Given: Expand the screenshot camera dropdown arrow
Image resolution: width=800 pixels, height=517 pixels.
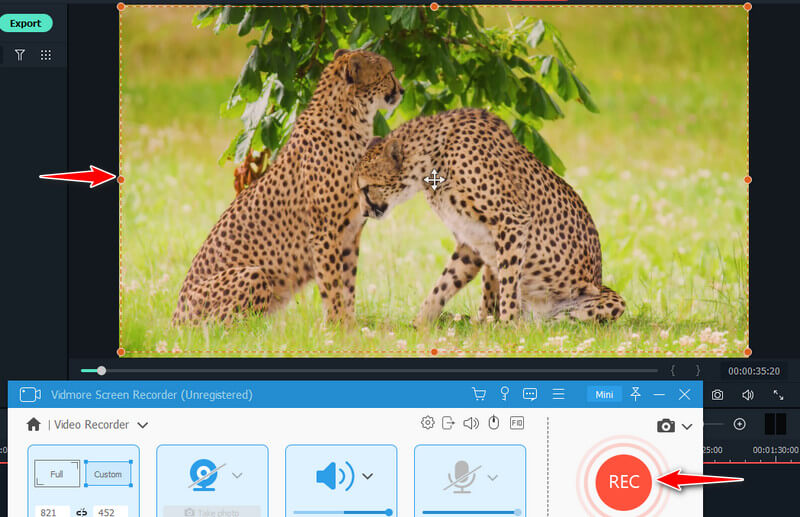Looking at the screenshot, I should [x=687, y=426].
